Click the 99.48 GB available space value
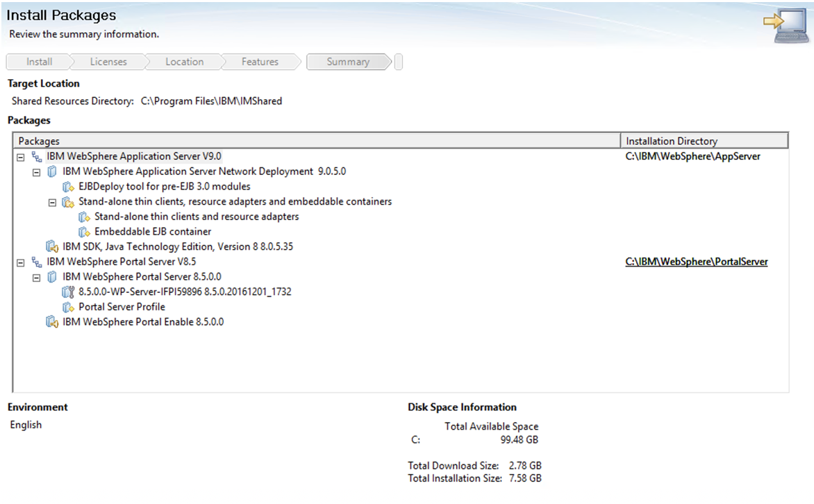 (x=519, y=440)
